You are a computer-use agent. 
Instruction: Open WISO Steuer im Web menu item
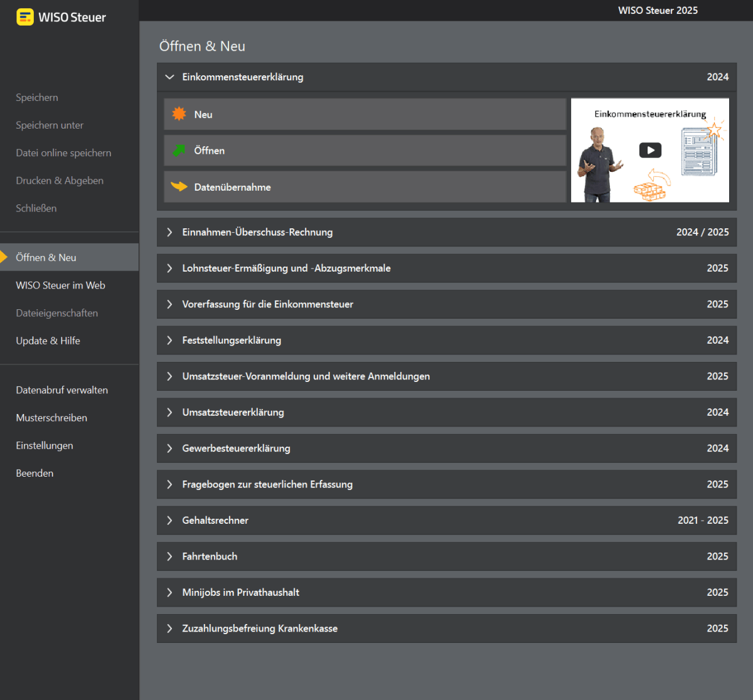click(60, 285)
